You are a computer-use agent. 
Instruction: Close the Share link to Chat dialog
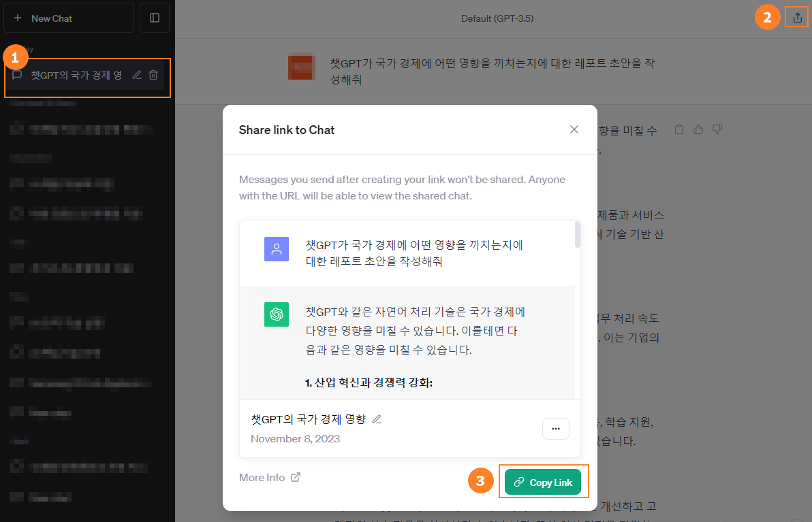coord(574,129)
